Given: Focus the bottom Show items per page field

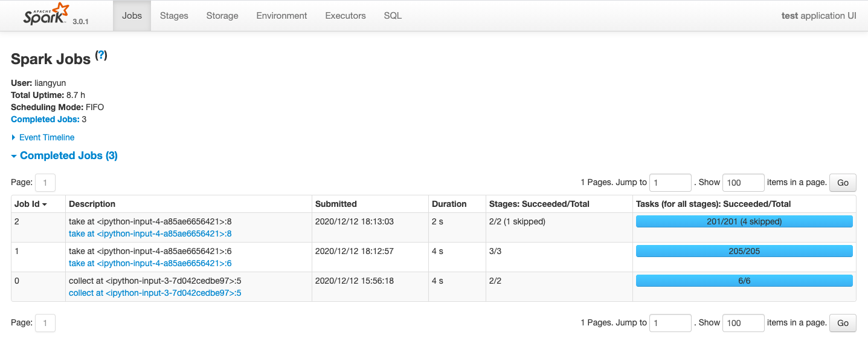Looking at the screenshot, I should click(x=744, y=323).
